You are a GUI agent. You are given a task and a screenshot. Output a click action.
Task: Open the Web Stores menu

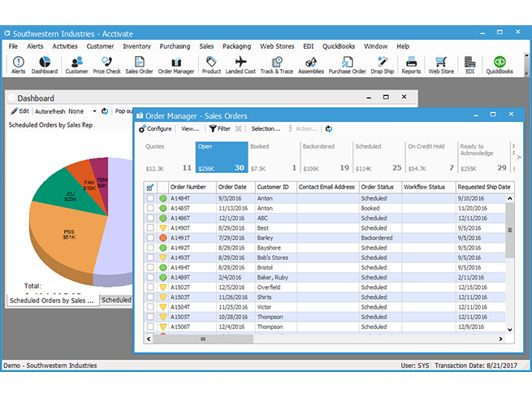tap(277, 46)
